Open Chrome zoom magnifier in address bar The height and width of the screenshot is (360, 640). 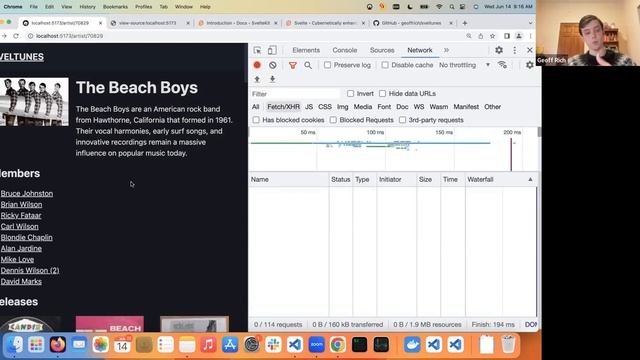469,36
